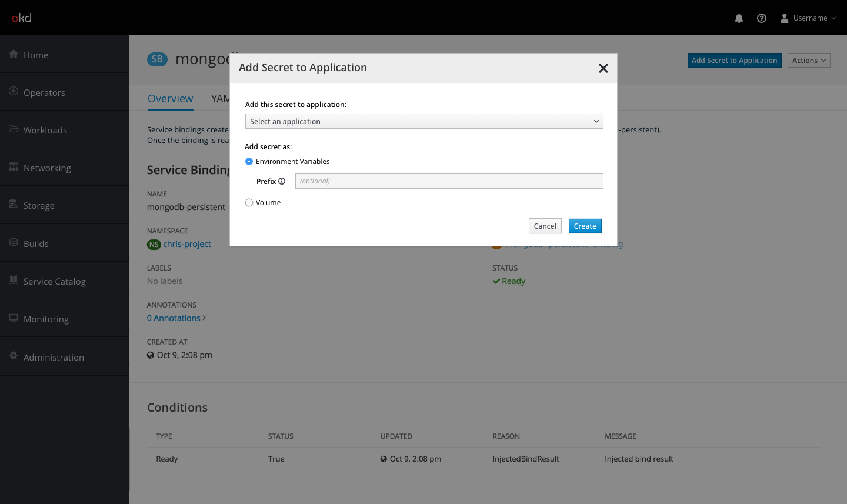The image size is (847, 504).
Task: Open the Administration navigation section
Action: pos(65,357)
